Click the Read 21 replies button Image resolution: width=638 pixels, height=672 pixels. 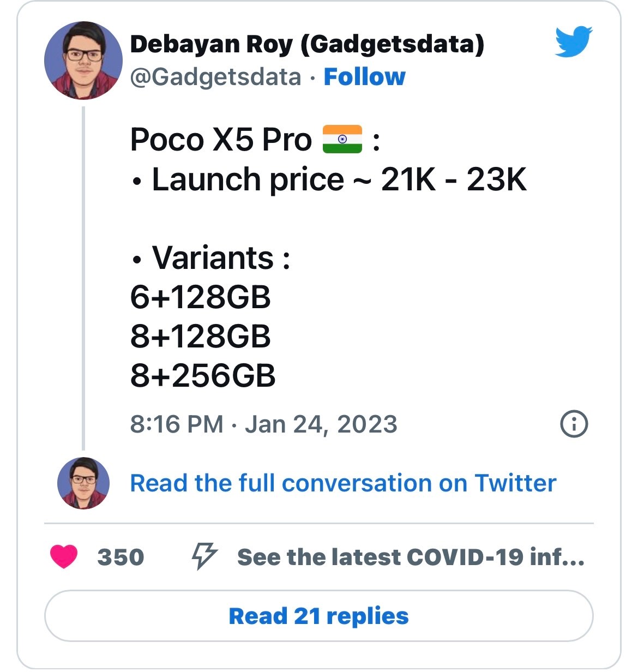point(318,616)
